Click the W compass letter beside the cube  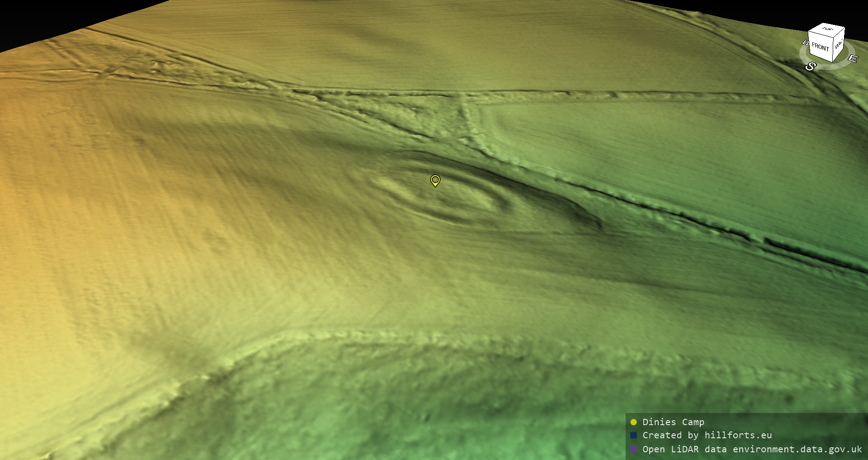coord(805,43)
